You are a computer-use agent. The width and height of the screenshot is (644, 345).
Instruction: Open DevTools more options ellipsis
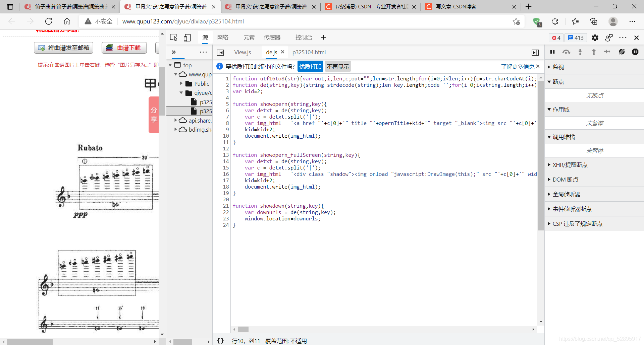tap(623, 38)
